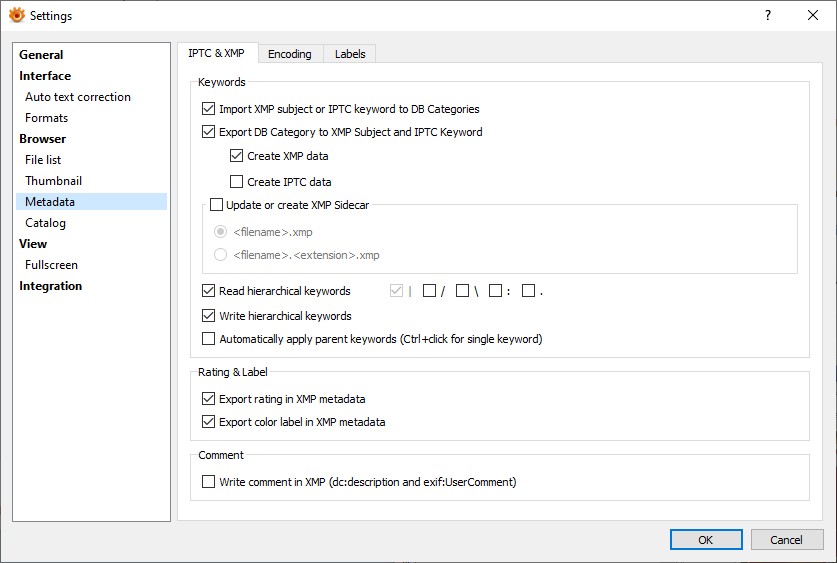This screenshot has height=563, width=837.
Task: Enable automatically apply parent keywords
Action: pyautogui.click(x=209, y=339)
